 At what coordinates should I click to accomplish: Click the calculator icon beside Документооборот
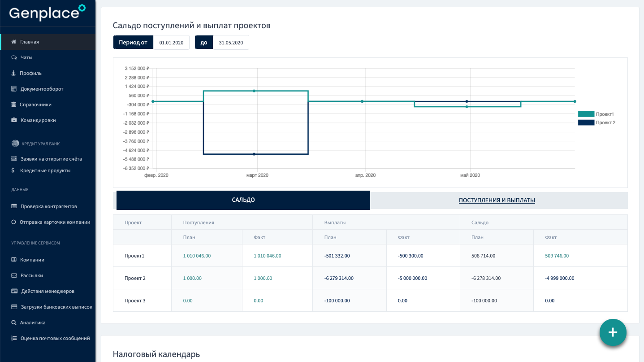point(14,89)
